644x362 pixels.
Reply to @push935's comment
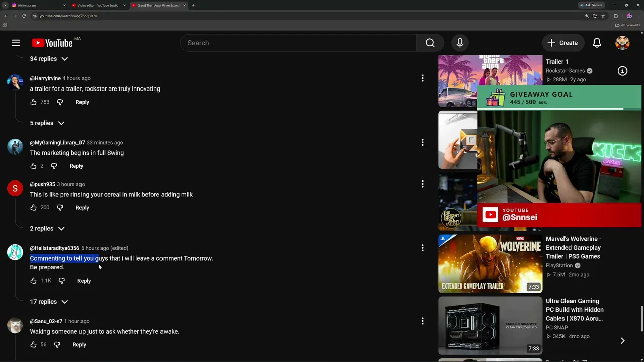click(x=82, y=208)
